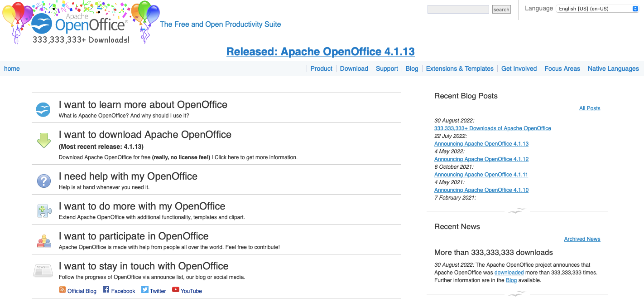Click the Facebook icon
Screen dimensions: 644x303
[106, 290]
